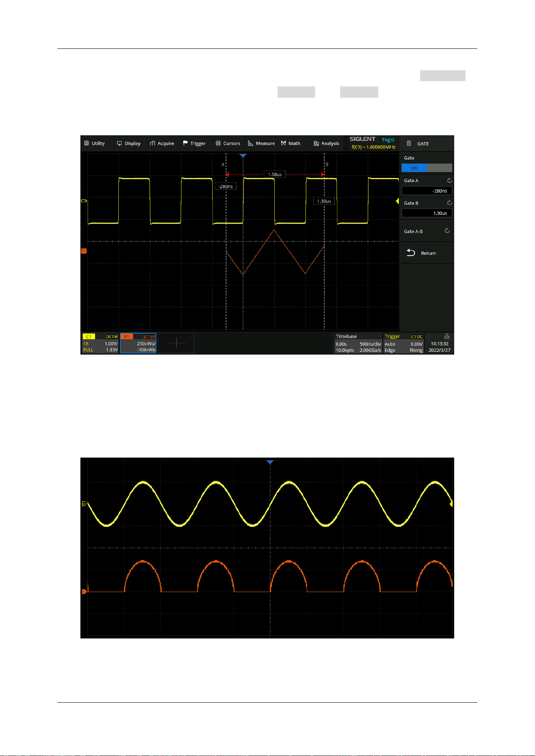Click the add-channel plus box

176,343
